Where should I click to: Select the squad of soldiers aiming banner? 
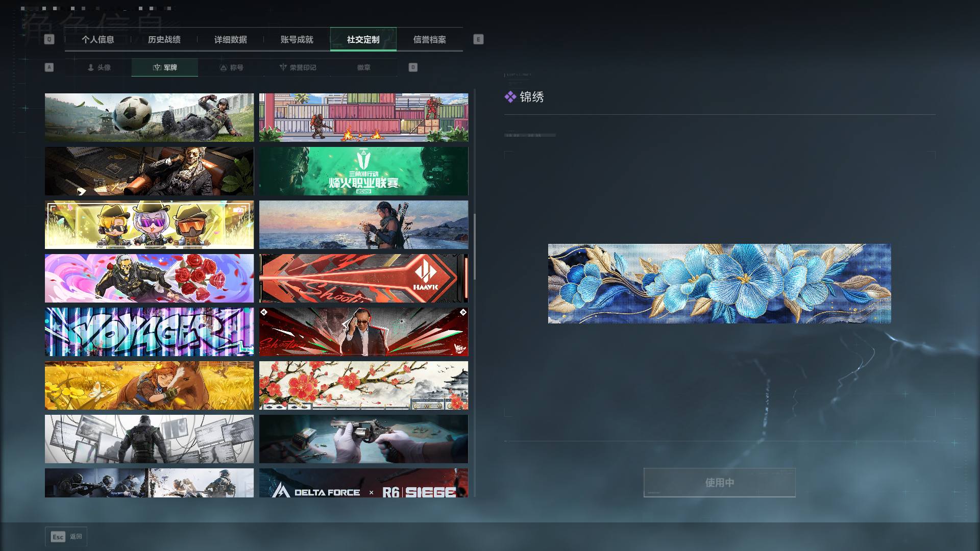149,483
